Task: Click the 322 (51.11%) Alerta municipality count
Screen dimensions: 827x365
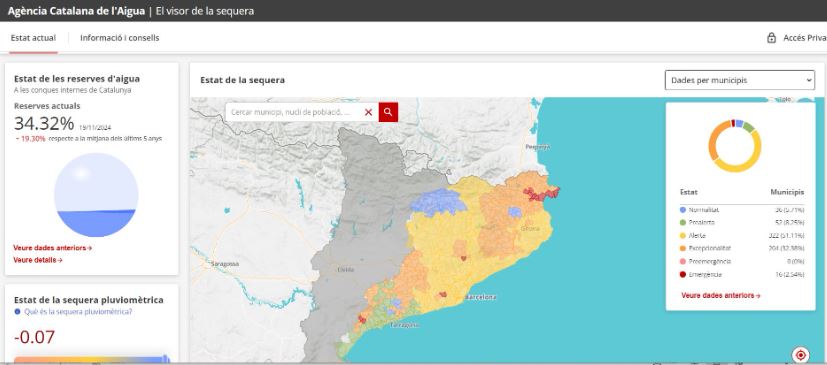Action: 786,235
